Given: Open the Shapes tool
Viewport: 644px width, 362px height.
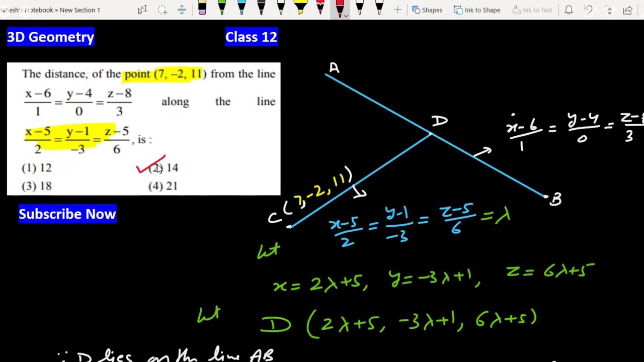Looking at the screenshot, I should pos(427,10).
